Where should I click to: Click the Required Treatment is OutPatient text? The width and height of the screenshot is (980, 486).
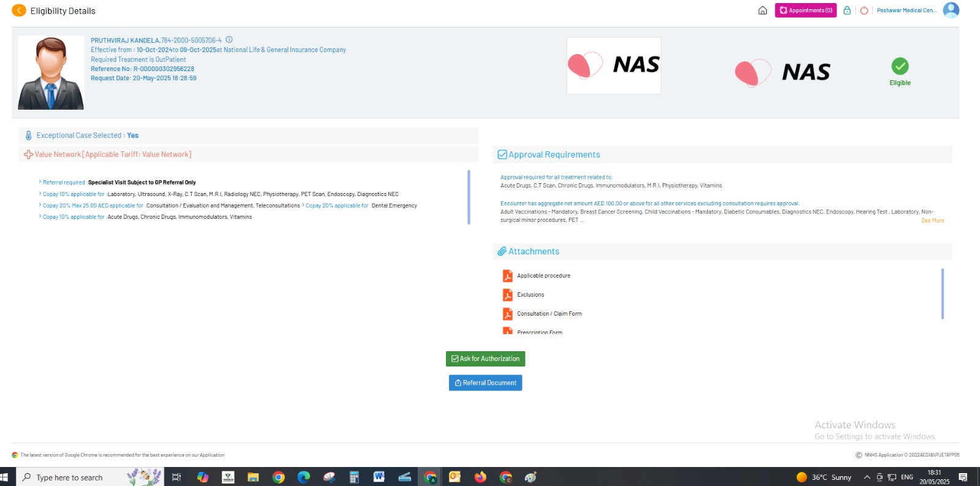click(x=138, y=59)
